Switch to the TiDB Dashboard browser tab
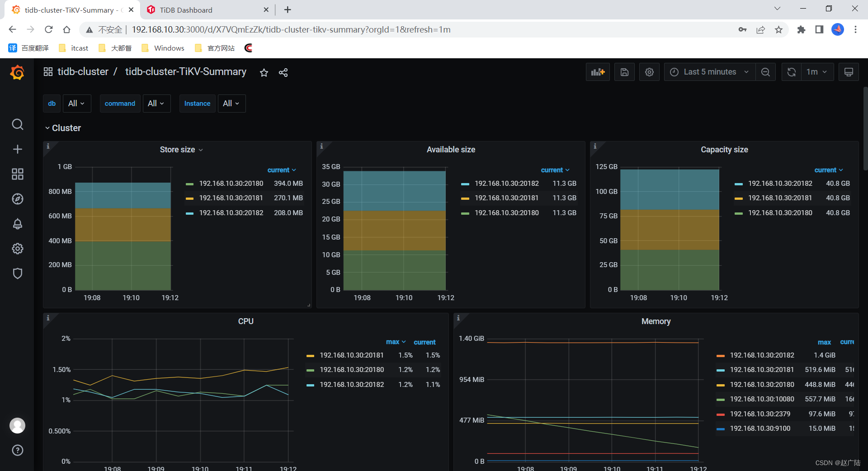Screen dimensions: 868x471 pyautogui.click(x=208, y=10)
